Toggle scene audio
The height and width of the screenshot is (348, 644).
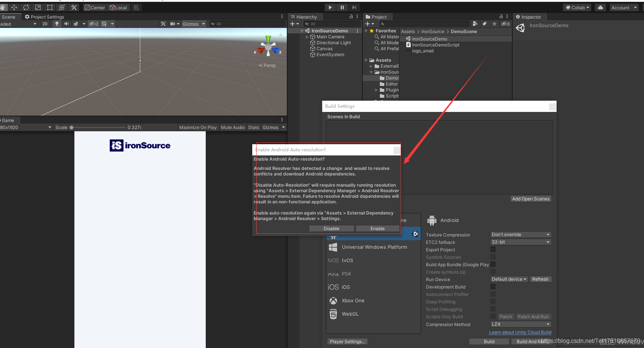pos(67,24)
